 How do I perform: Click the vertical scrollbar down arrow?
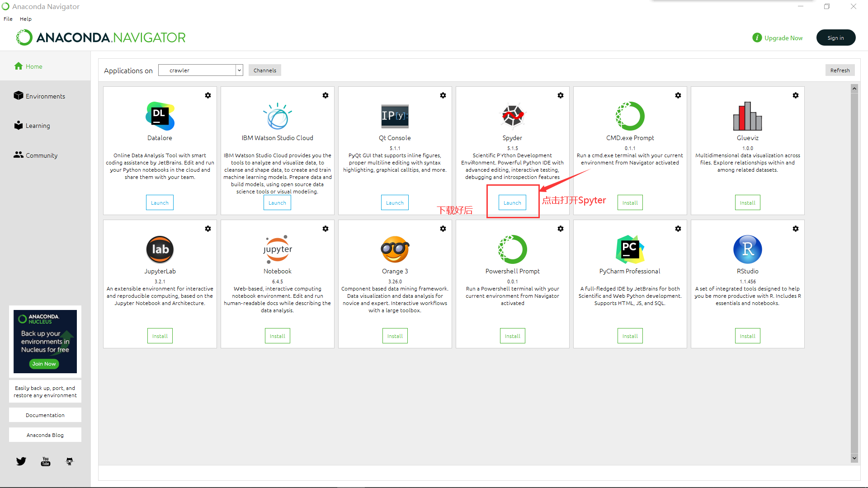tap(854, 458)
